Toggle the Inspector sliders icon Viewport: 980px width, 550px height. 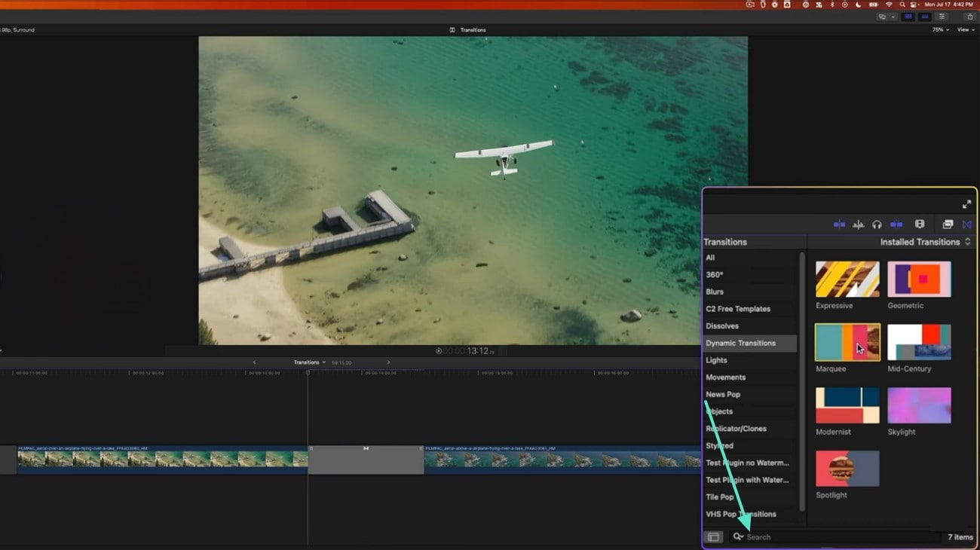(942, 17)
